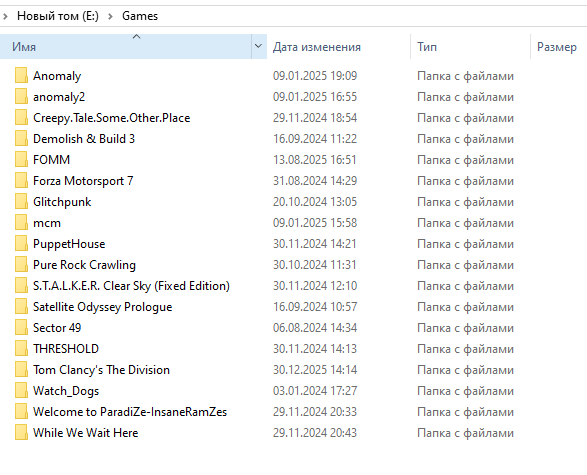Select the mcm folder name
This screenshot has height=475, width=587.
[47, 223]
